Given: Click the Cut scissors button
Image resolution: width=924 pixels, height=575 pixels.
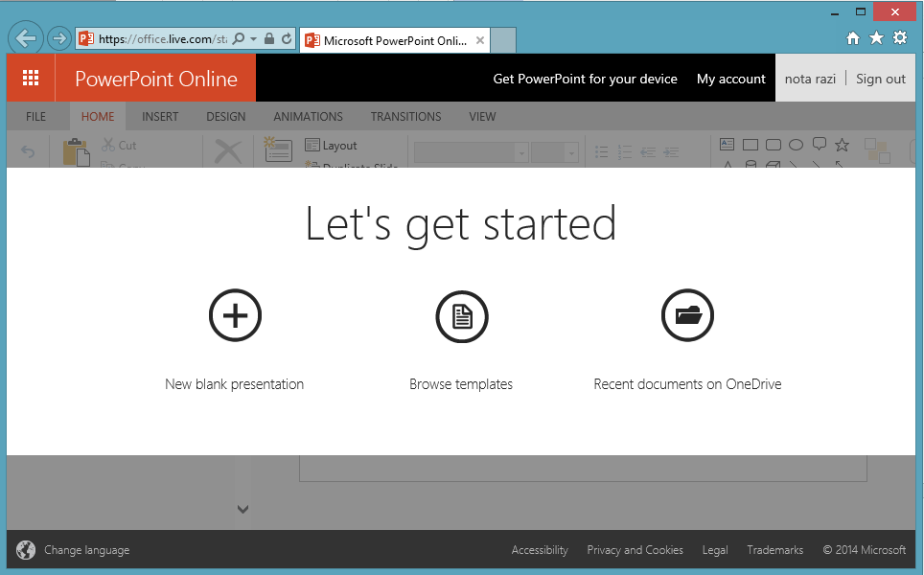Looking at the screenshot, I should (119, 145).
